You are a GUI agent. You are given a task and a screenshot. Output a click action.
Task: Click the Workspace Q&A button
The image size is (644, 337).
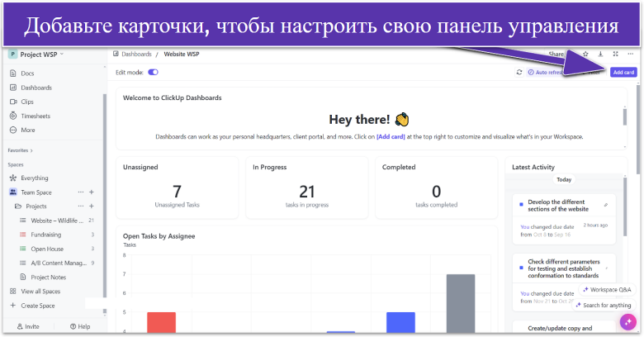607,290
